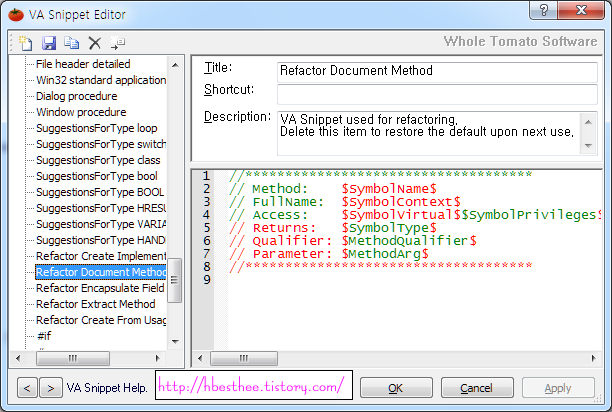This screenshot has width=612, height=412.
Task: Select 'Window procedure' in the snippet list
Action: [81, 112]
